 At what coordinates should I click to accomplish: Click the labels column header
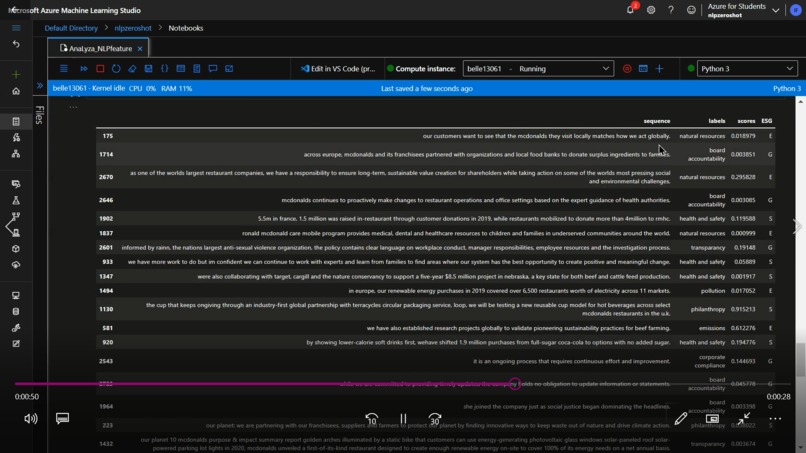coord(717,121)
